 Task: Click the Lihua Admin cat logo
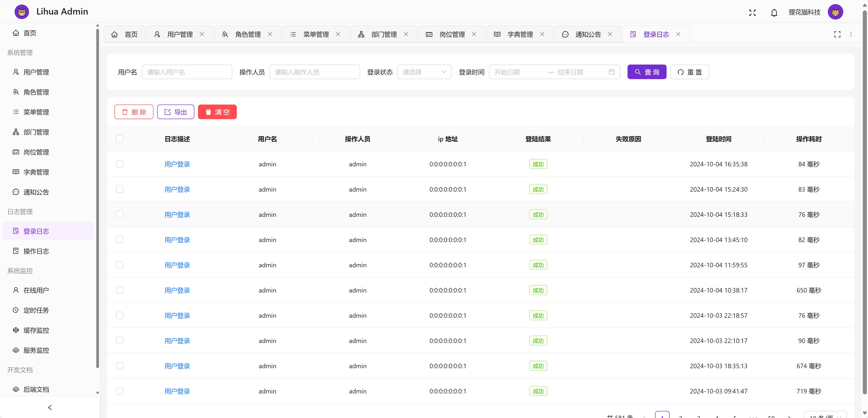pyautogui.click(x=22, y=12)
